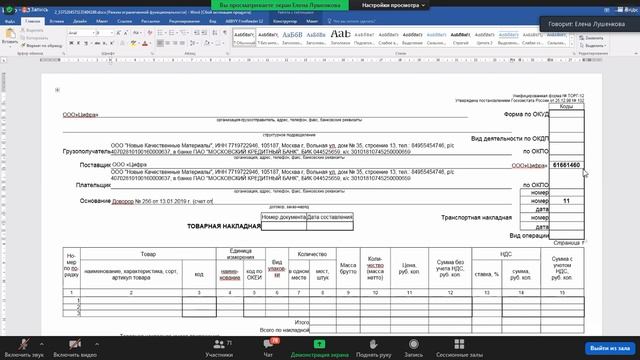Viewport: 640px width, 360px height.
Task: Click the Tell me what to do search box
Action: click(x=353, y=21)
